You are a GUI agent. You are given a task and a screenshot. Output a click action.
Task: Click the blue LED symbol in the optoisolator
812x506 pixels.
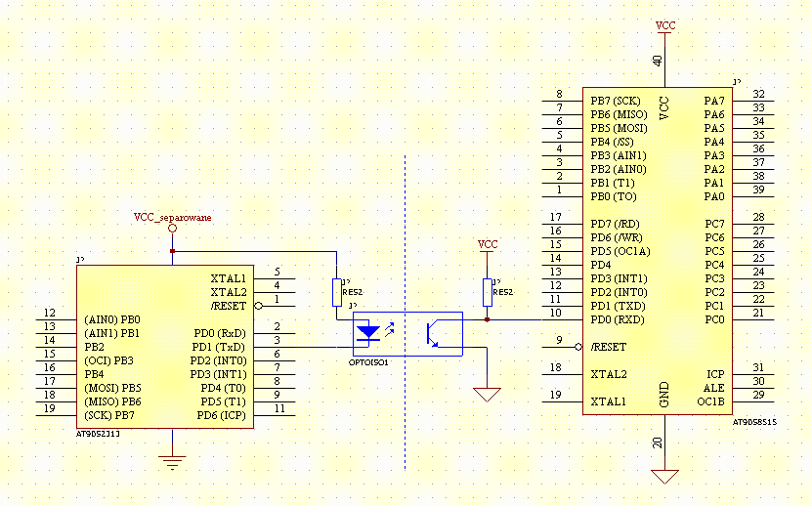(x=367, y=332)
